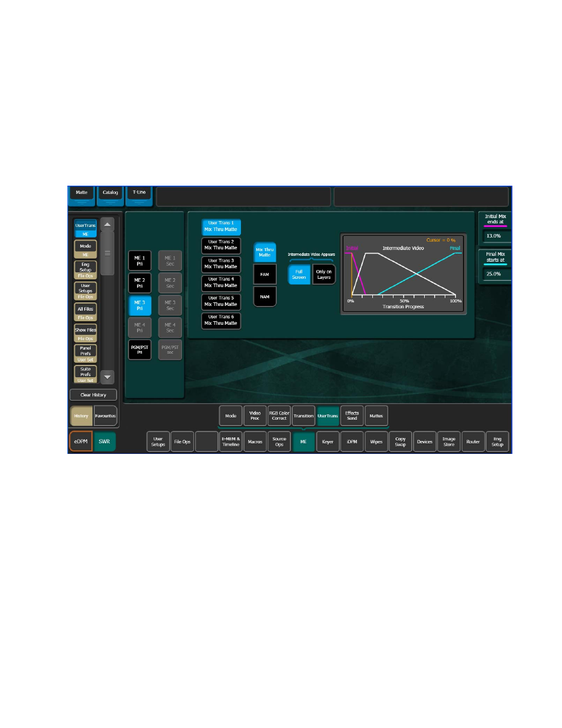Open Source Ops main menu
The height and width of the screenshot is (728, 562).
click(279, 442)
